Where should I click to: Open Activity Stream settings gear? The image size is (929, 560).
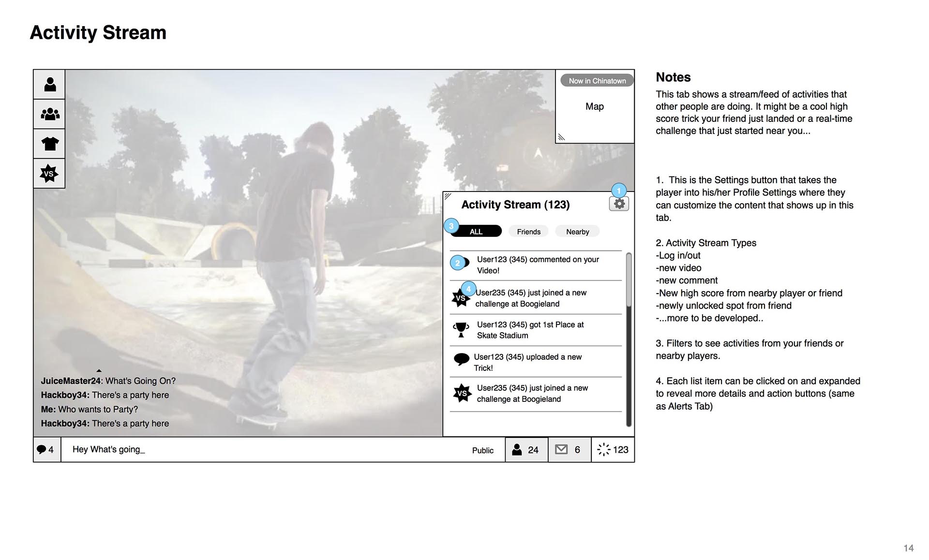(619, 204)
